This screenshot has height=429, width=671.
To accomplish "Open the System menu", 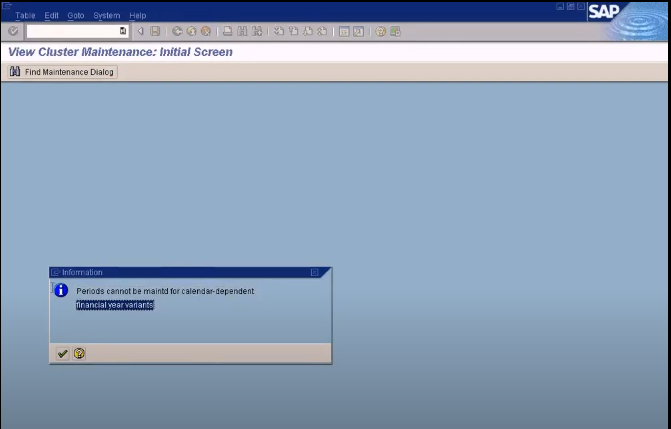I will pos(107,15).
